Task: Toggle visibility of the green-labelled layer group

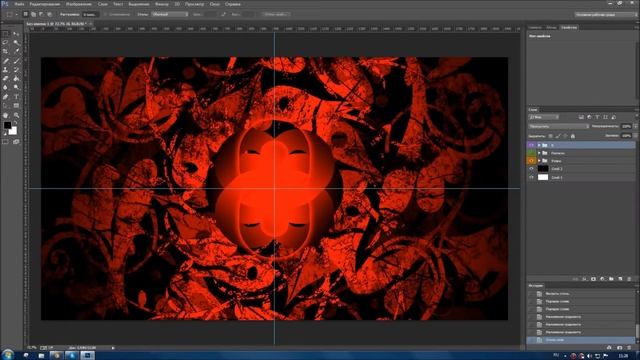Action: point(531,153)
